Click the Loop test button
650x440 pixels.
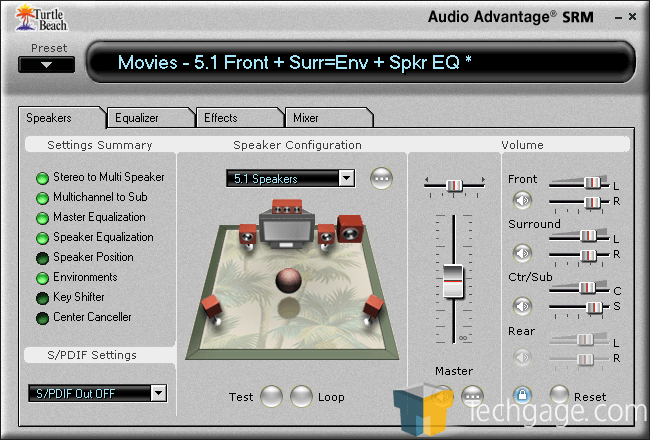(x=301, y=396)
